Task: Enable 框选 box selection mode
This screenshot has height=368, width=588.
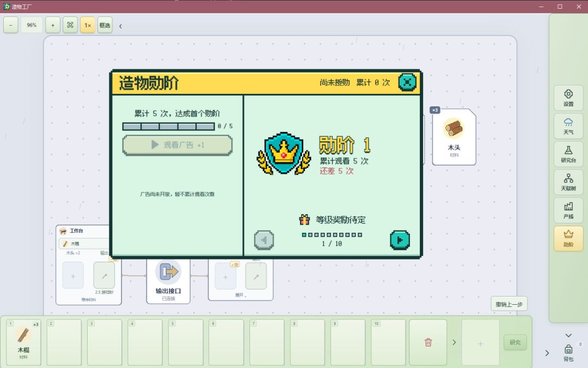Action: [105, 25]
